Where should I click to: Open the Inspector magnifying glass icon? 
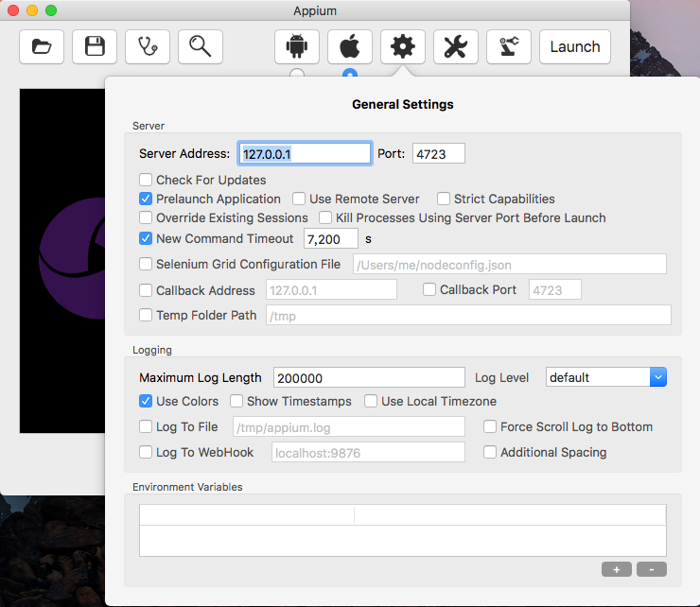(x=201, y=47)
